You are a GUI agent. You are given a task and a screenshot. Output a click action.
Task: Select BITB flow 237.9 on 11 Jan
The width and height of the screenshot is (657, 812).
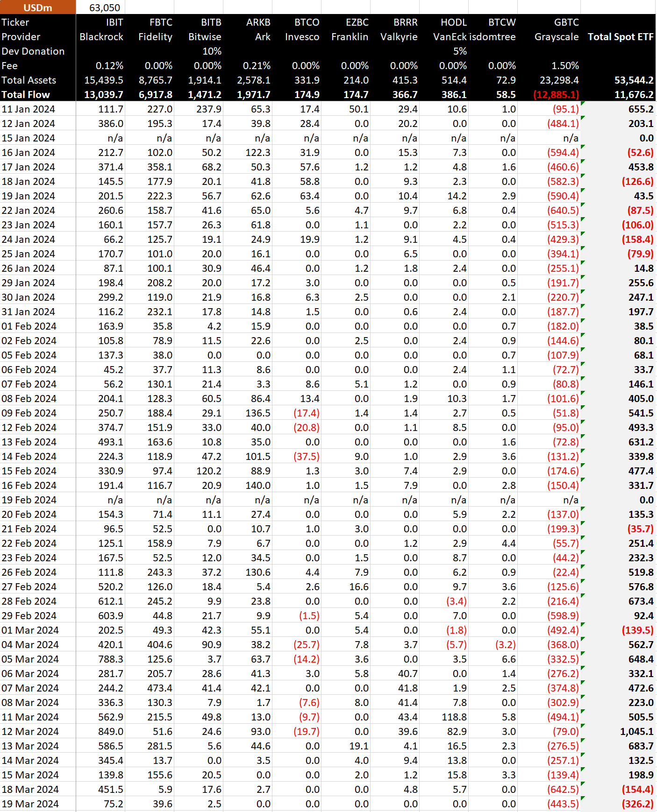tap(208, 109)
